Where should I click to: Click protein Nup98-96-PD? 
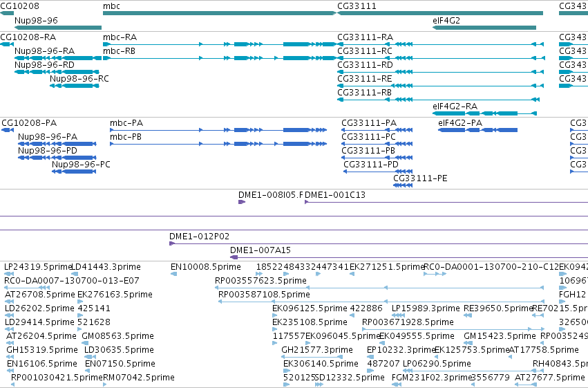point(57,158)
